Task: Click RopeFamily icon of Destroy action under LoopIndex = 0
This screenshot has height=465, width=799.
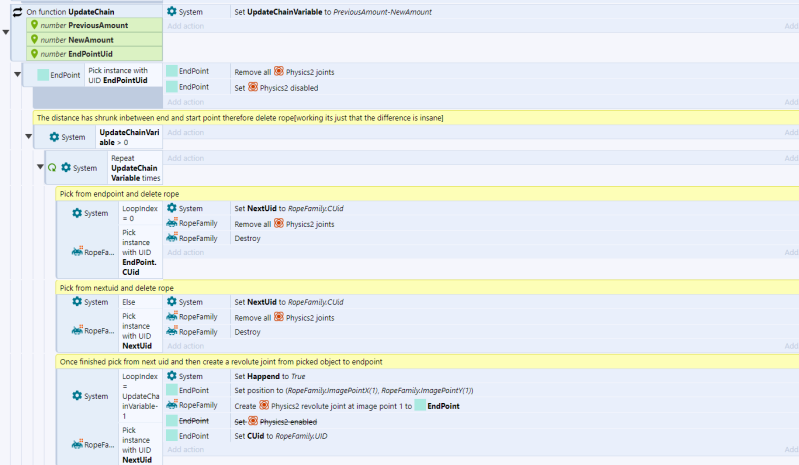Action: tap(172, 238)
